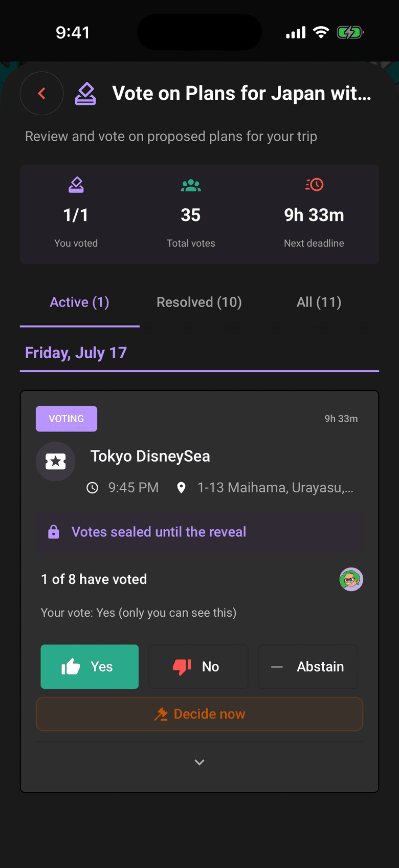Vote Yes with the thumbs up option
The image size is (399, 868).
coord(90,666)
